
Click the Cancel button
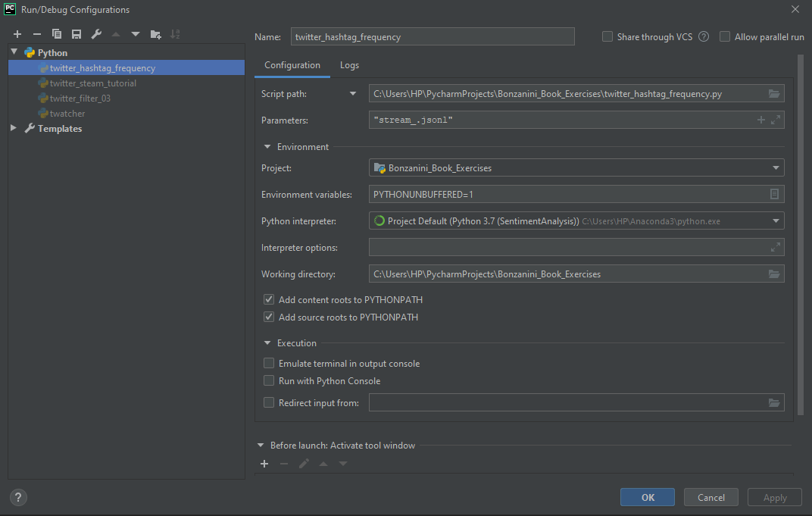(711, 497)
